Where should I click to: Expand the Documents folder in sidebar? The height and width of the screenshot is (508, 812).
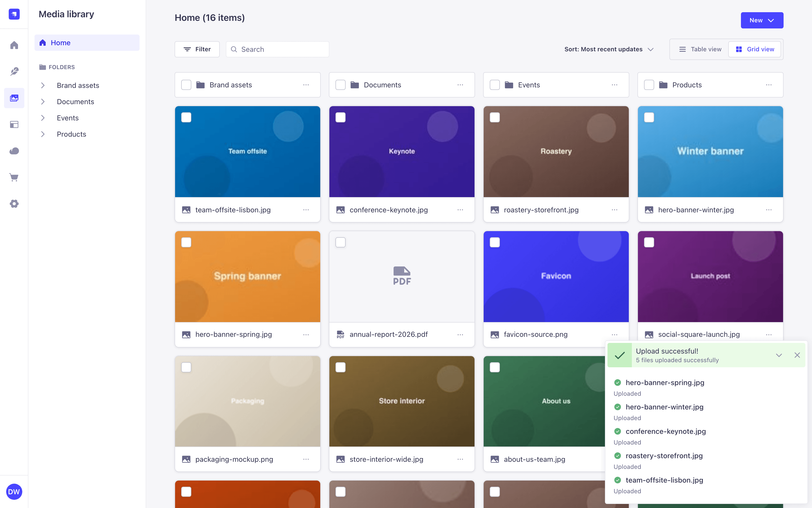click(x=43, y=101)
